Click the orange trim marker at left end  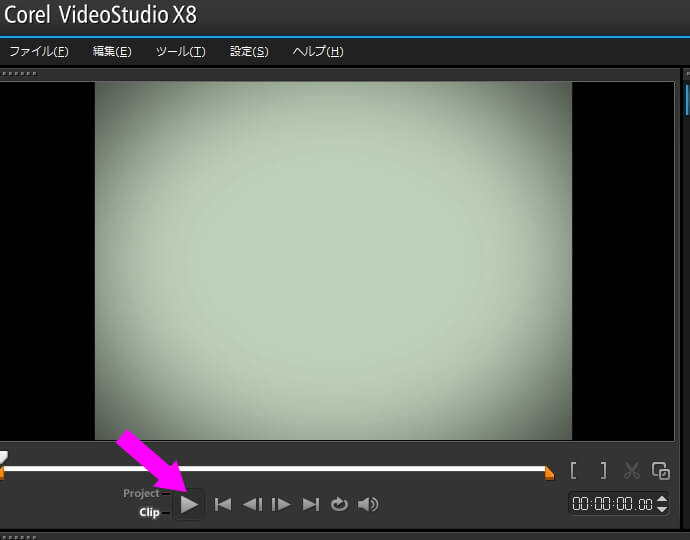tap(2, 474)
